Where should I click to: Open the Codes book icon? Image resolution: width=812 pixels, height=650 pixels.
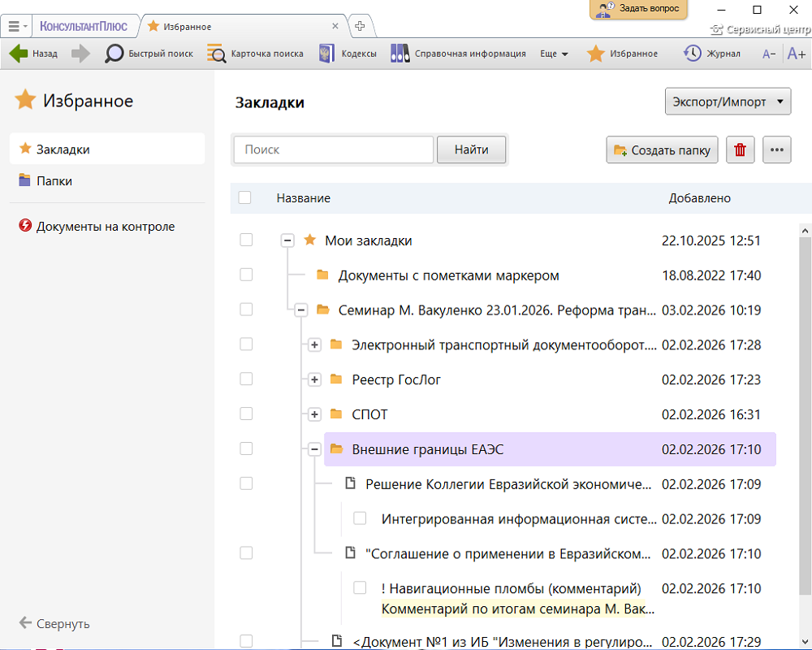[x=327, y=54]
